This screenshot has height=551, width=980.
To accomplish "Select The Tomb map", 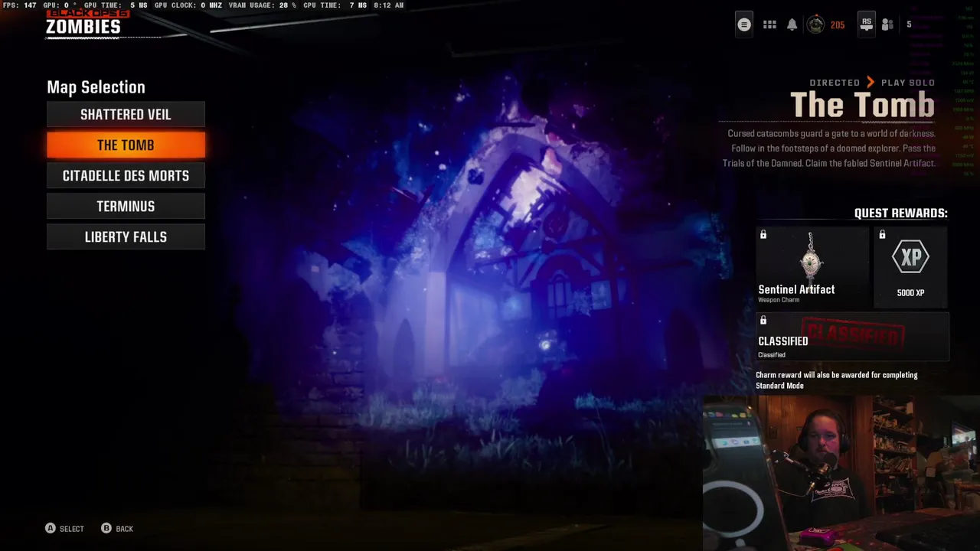I will 126,145.
